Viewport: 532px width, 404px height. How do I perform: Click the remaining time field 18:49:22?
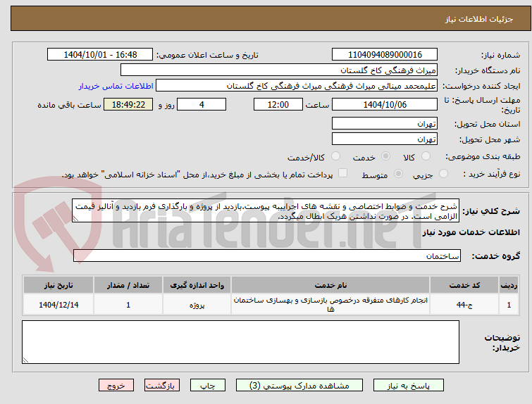coord(128,104)
